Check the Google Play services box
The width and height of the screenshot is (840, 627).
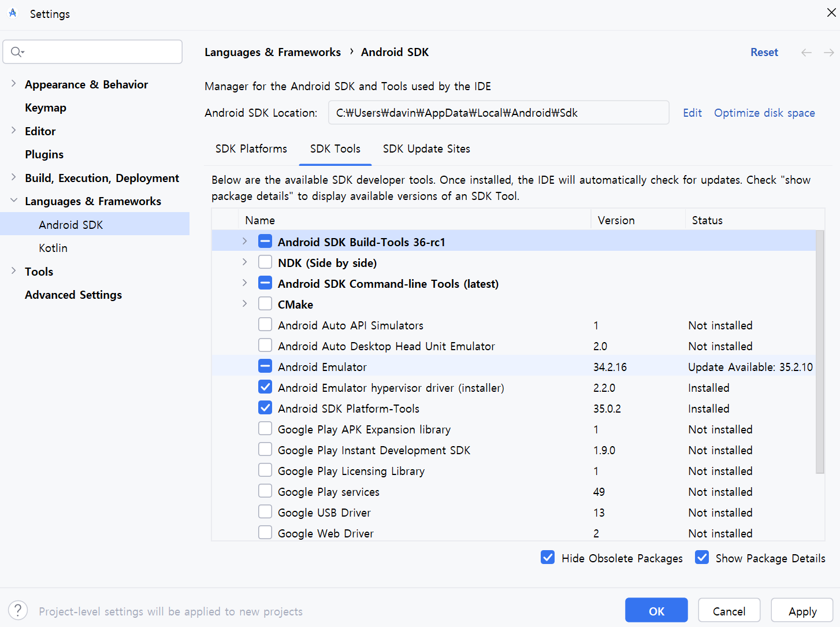pyautogui.click(x=265, y=491)
